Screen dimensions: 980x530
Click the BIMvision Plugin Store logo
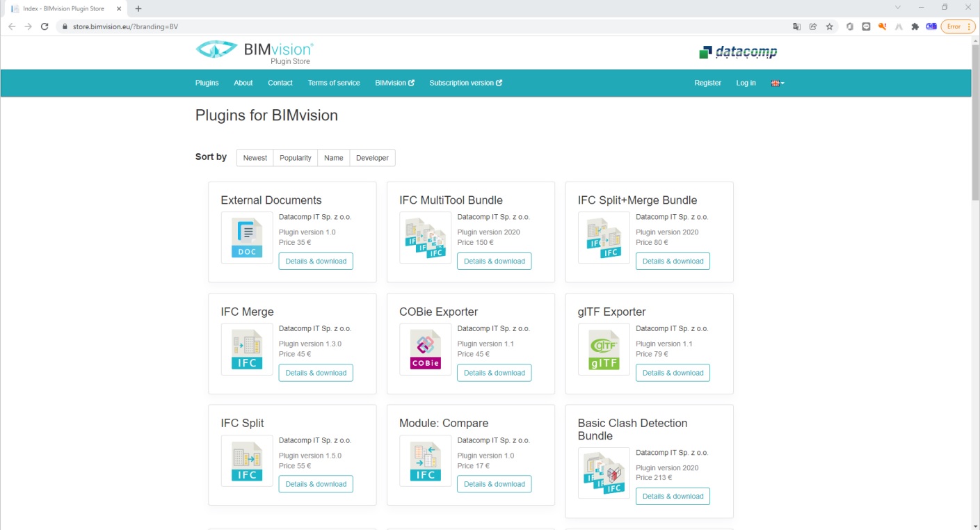255,52
